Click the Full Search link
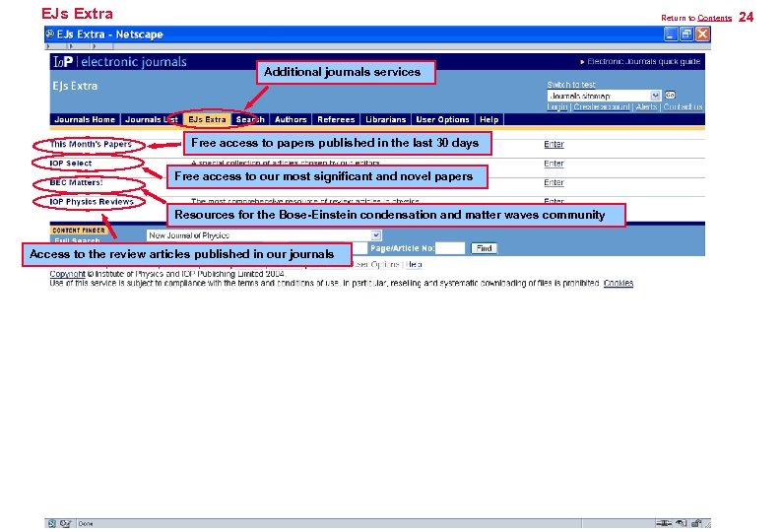Image resolution: width=782 pixels, height=532 pixels. tap(77, 240)
